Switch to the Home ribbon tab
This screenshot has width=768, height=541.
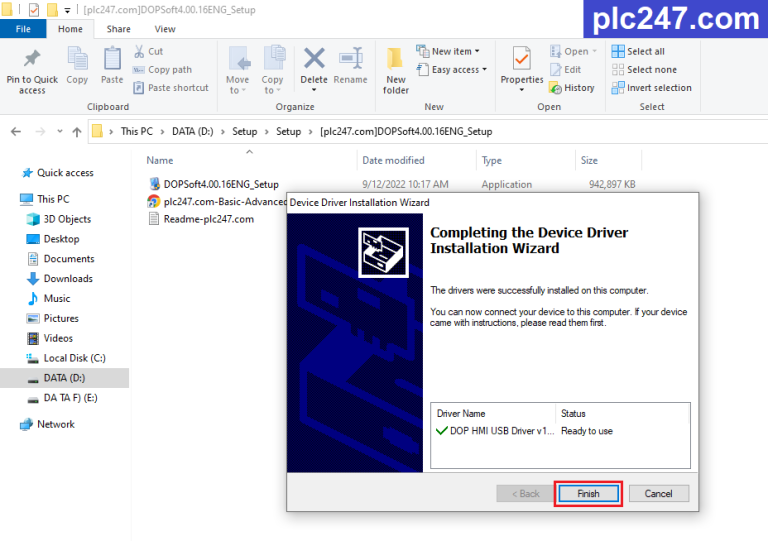click(70, 29)
